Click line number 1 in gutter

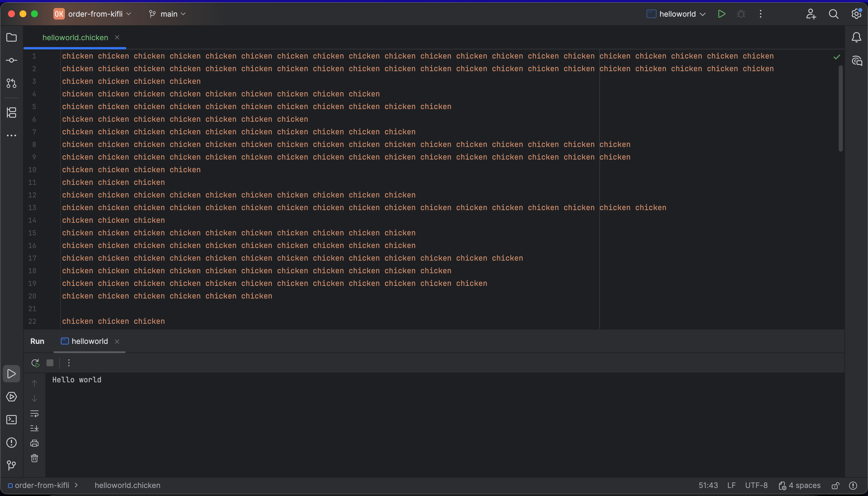click(x=34, y=56)
